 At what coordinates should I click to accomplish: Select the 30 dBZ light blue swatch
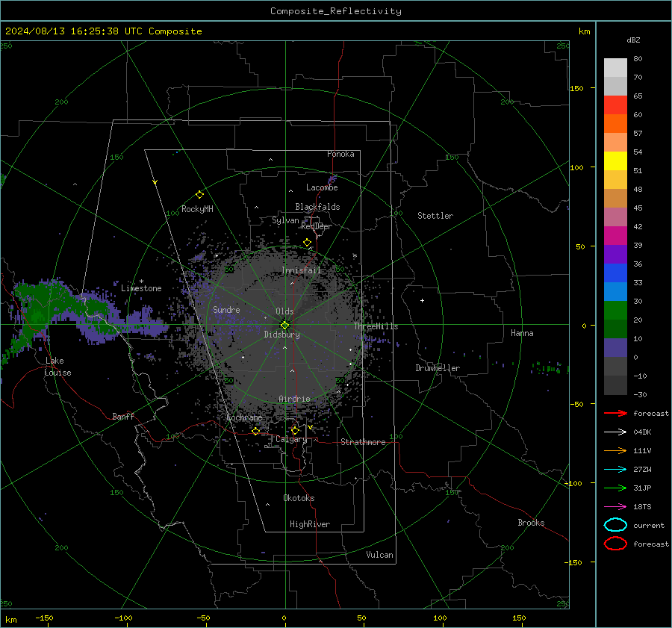615,291
